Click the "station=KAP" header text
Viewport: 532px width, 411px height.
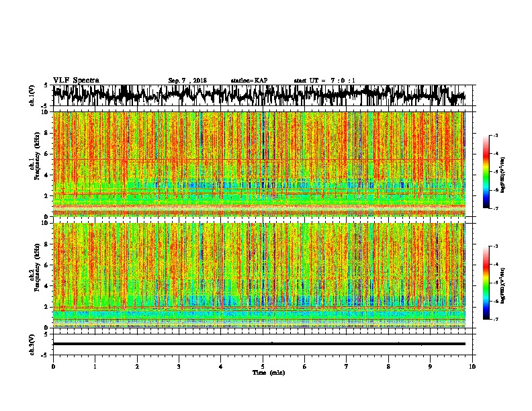coord(249,81)
